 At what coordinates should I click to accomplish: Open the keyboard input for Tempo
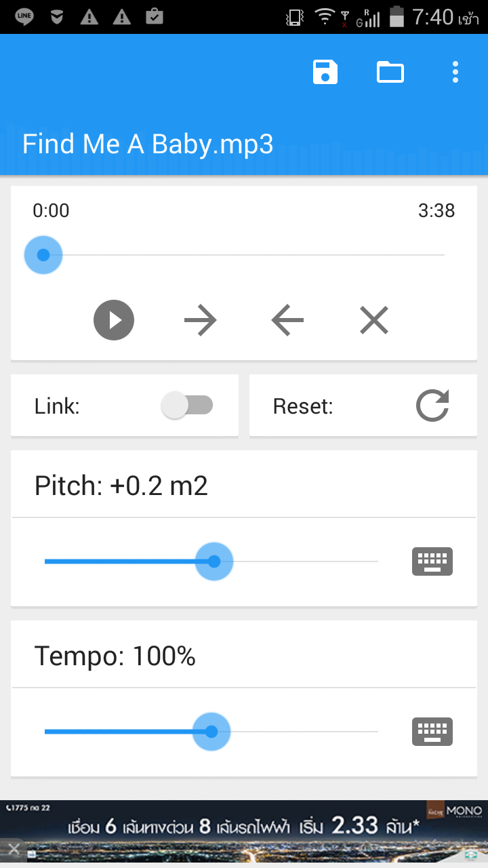click(432, 732)
